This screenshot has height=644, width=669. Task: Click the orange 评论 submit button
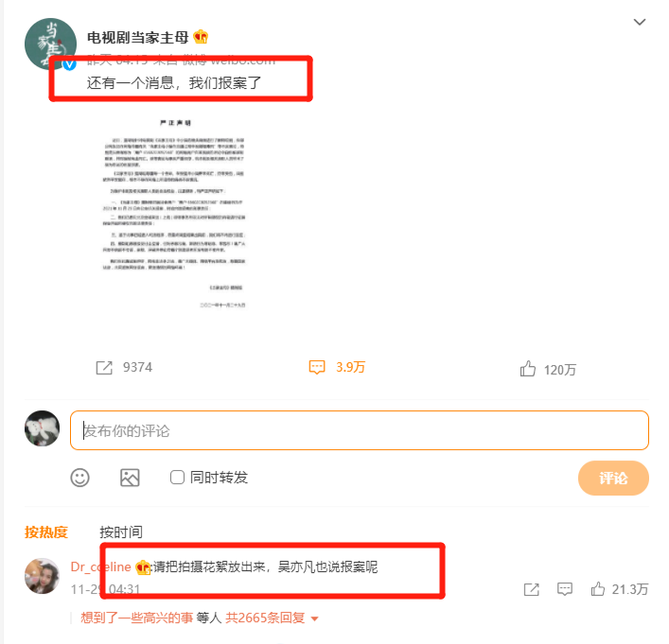(x=613, y=479)
